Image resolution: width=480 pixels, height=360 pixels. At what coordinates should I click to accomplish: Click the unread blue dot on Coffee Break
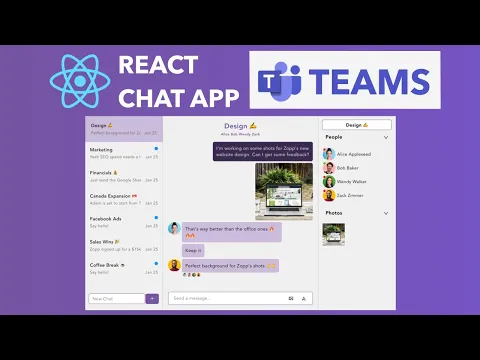coord(156,264)
